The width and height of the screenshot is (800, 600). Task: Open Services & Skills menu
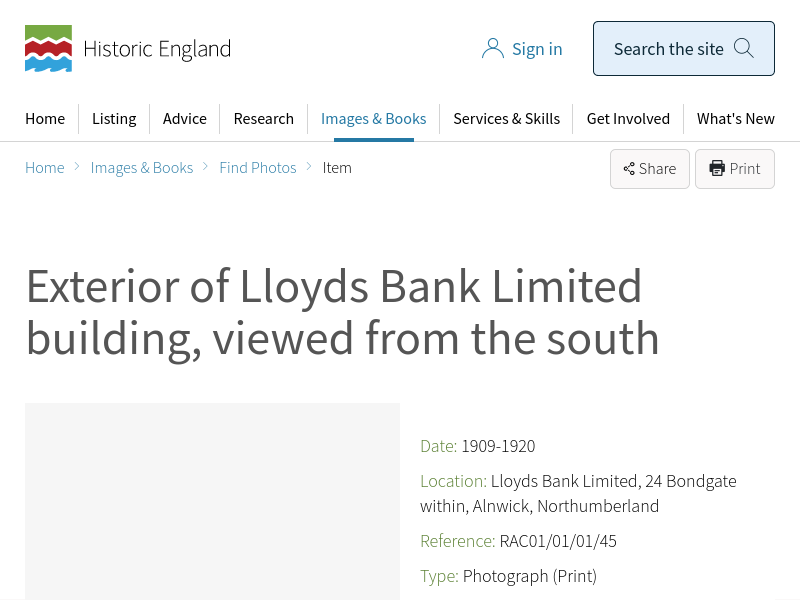(506, 119)
